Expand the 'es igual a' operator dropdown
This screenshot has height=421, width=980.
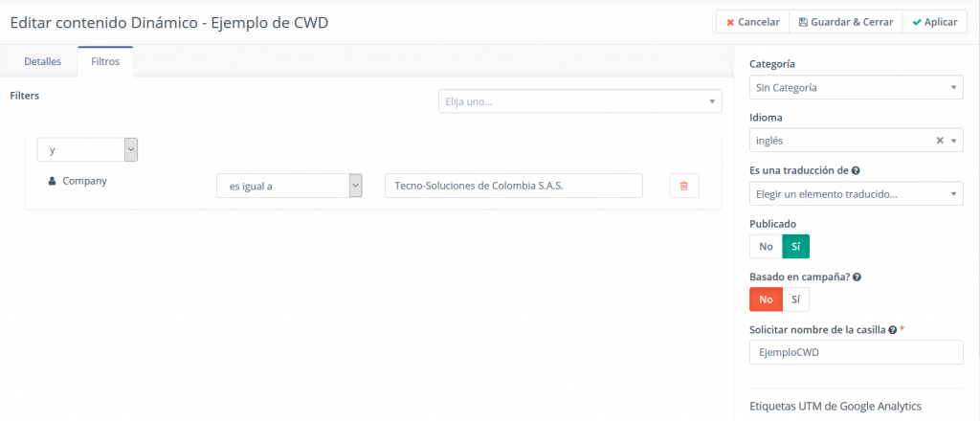tap(289, 186)
